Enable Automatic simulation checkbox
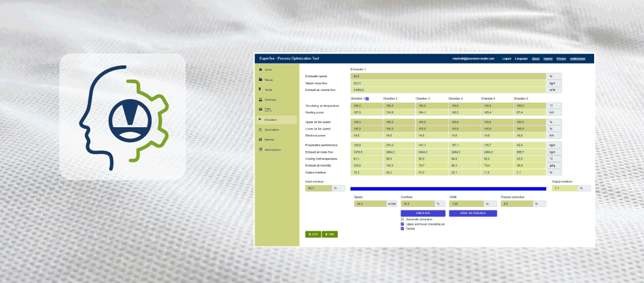Viewport: 644px width, 283px height. (x=402, y=219)
